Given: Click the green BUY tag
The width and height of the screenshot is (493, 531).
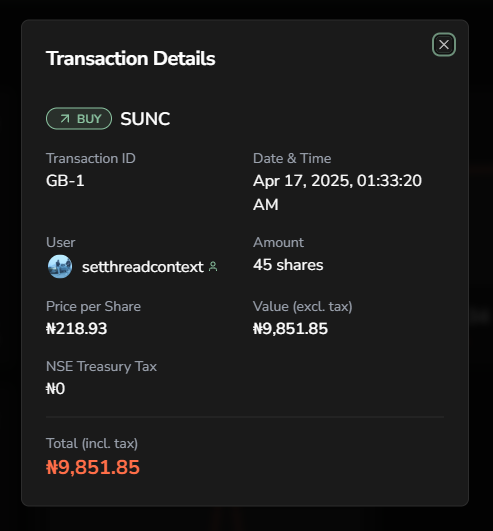Looking at the screenshot, I should coord(79,119).
